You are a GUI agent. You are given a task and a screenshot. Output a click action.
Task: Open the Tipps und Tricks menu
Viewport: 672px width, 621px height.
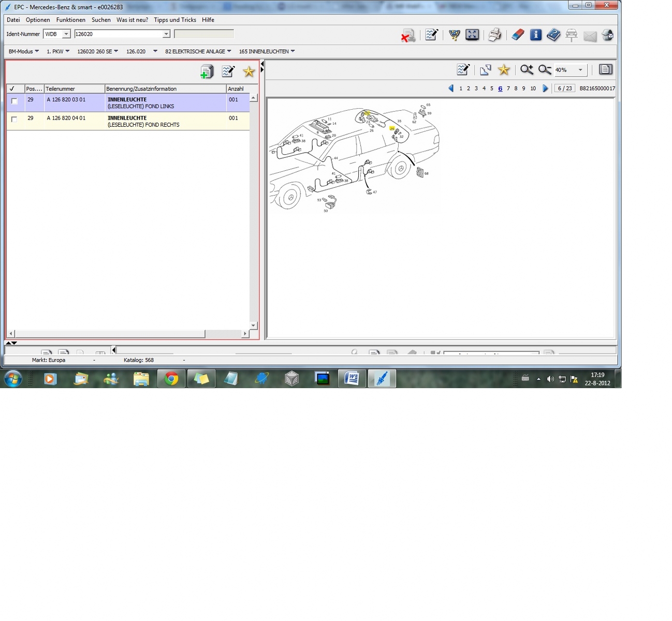(175, 20)
